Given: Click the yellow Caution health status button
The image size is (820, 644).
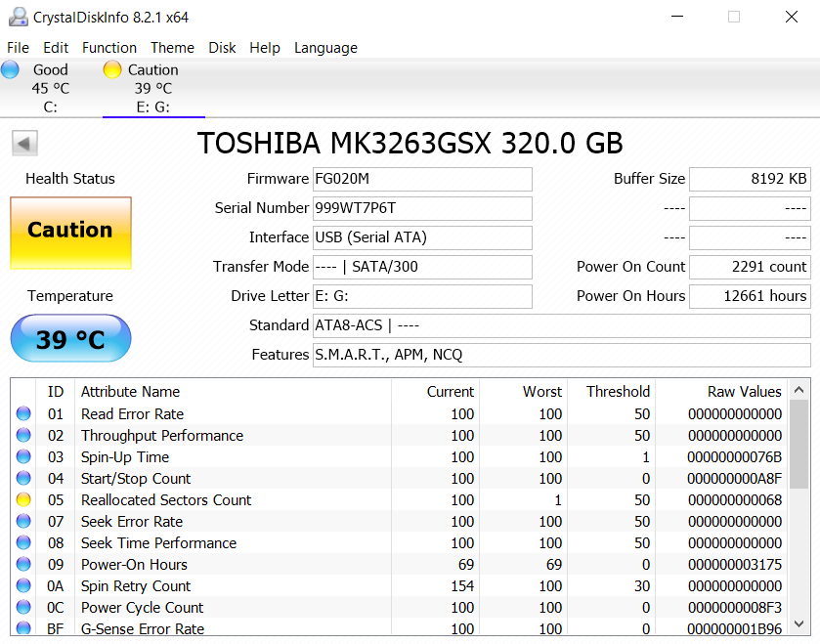Looking at the screenshot, I should click(x=70, y=234).
